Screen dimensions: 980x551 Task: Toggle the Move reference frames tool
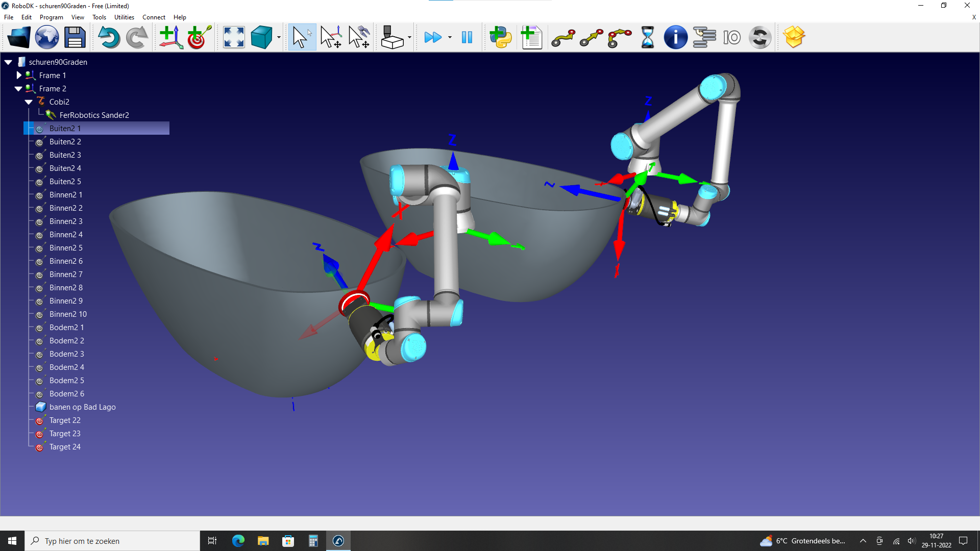(x=331, y=37)
